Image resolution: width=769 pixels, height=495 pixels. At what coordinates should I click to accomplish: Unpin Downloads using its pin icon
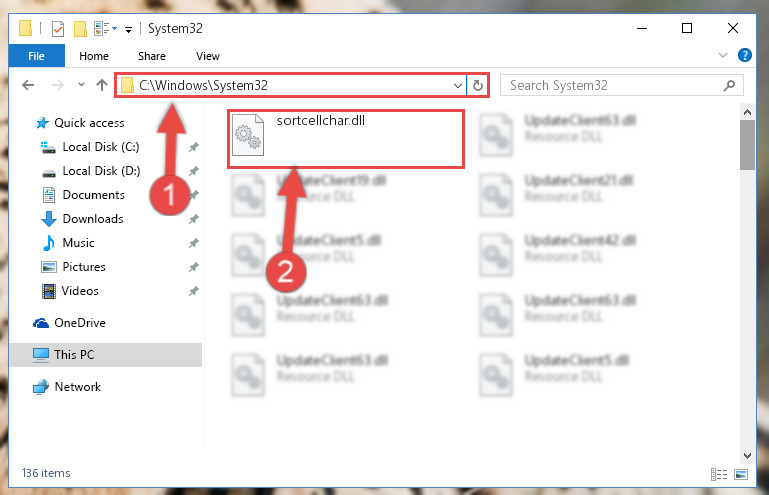click(x=194, y=219)
